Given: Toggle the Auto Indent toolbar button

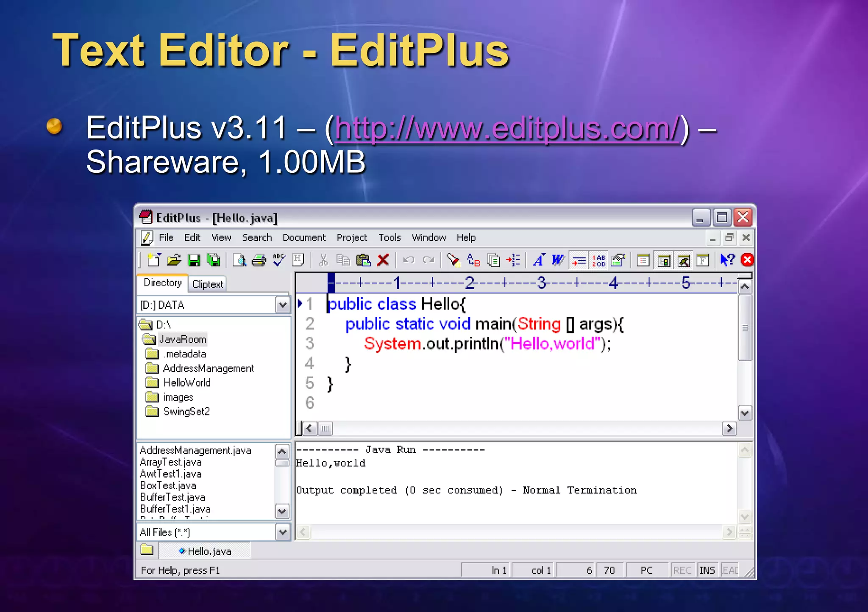Looking at the screenshot, I should (579, 260).
